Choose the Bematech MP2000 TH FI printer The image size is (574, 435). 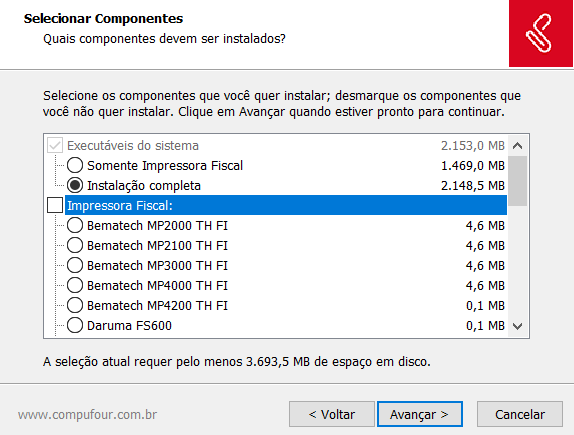[x=75, y=225]
